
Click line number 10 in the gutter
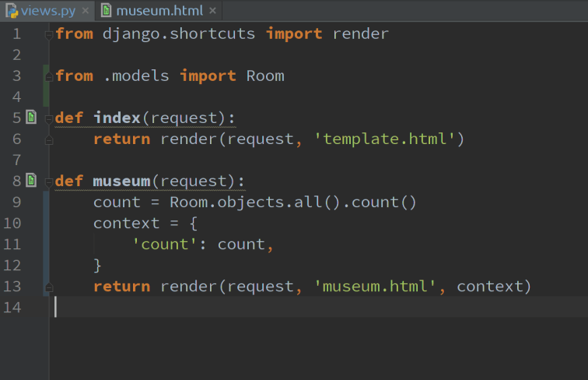pos(13,223)
